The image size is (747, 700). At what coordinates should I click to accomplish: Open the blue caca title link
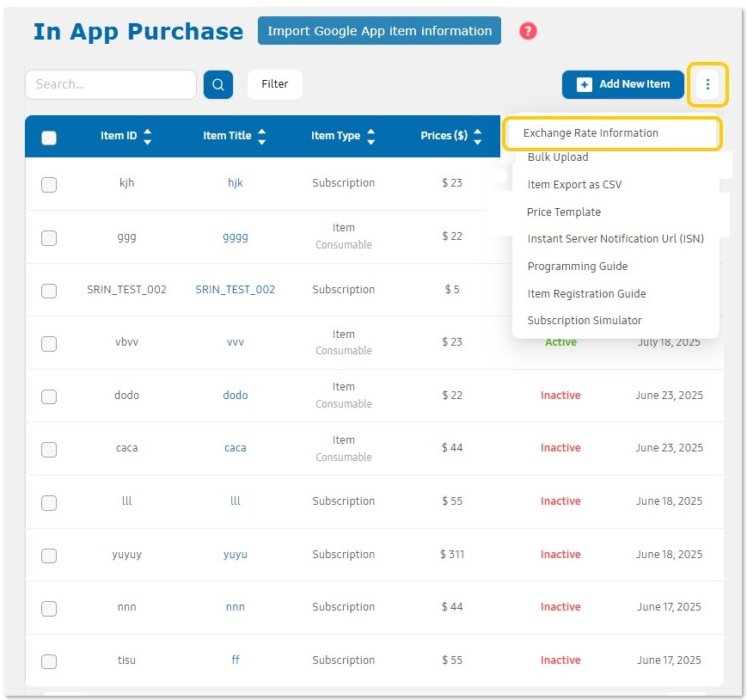coord(236,448)
